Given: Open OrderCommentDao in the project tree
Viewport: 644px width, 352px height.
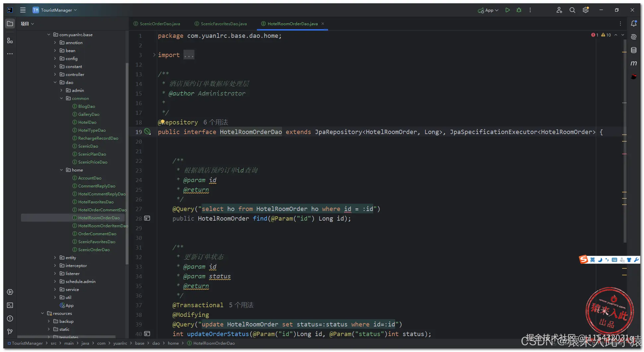Looking at the screenshot, I should pyautogui.click(x=95, y=234).
